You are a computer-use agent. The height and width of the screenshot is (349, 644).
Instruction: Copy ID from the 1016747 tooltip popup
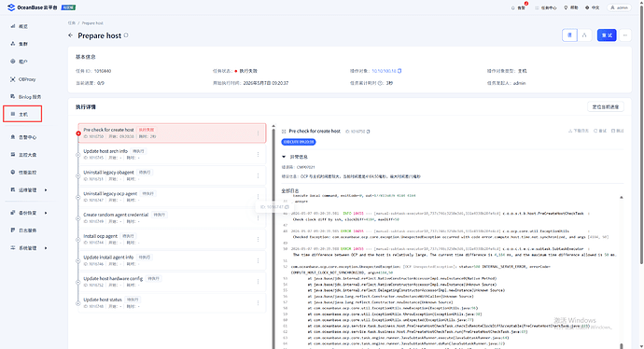click(287, 207)
